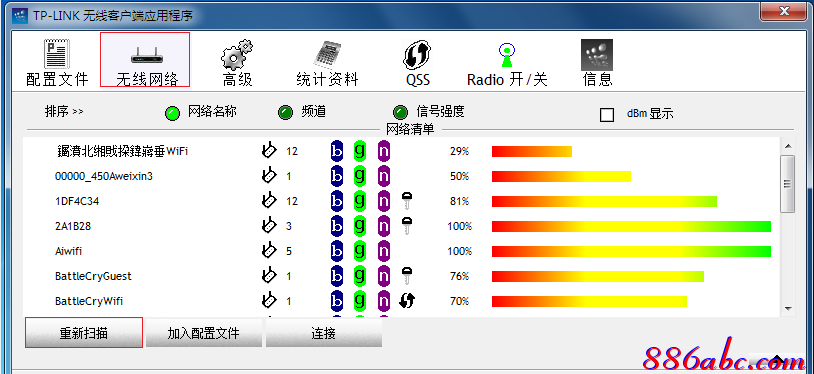Switch to the 无线网络 tab
Viewport: 814px width, 374px height.
click(x=145, y=60)
